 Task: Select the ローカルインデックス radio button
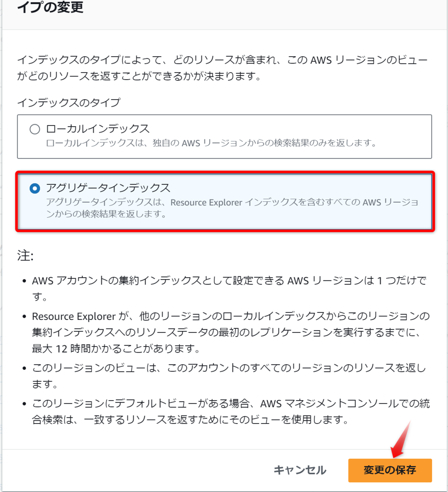(x=35, y=130)
